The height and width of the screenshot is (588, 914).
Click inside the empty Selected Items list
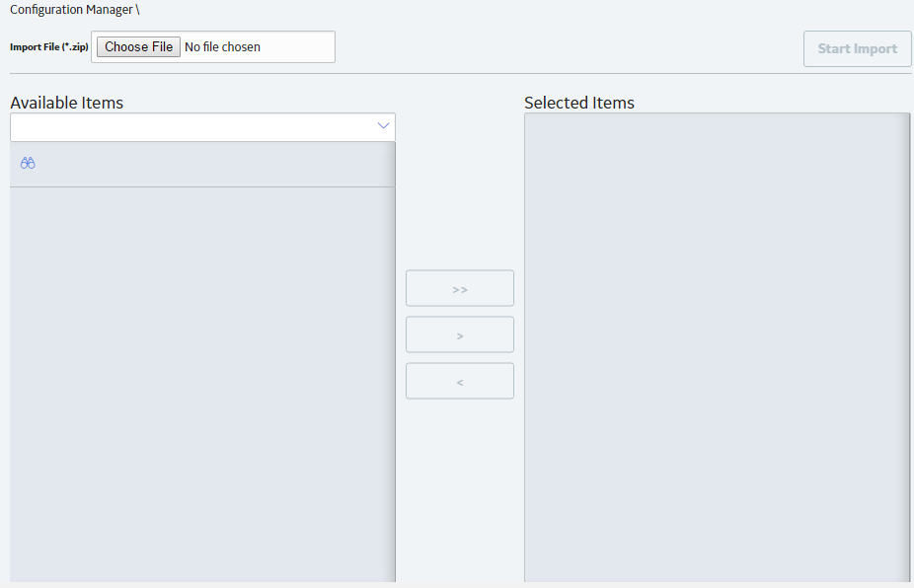click(x=717, y=347)
